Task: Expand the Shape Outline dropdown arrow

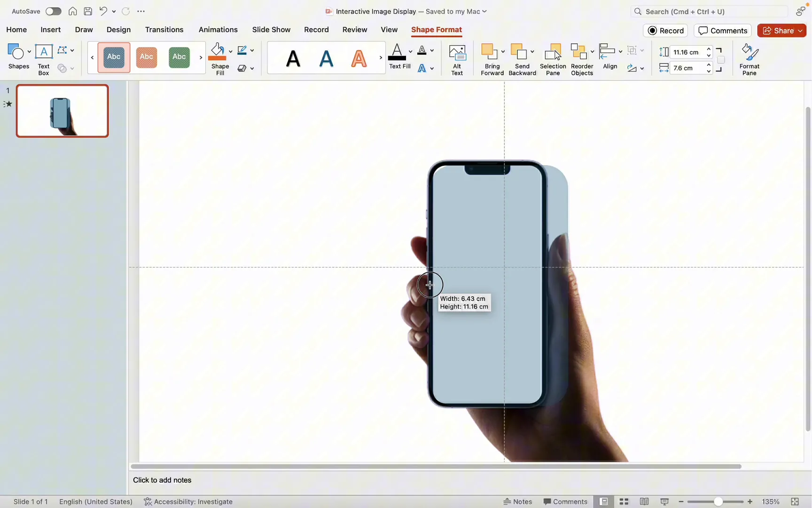Action: coord(252,50)
